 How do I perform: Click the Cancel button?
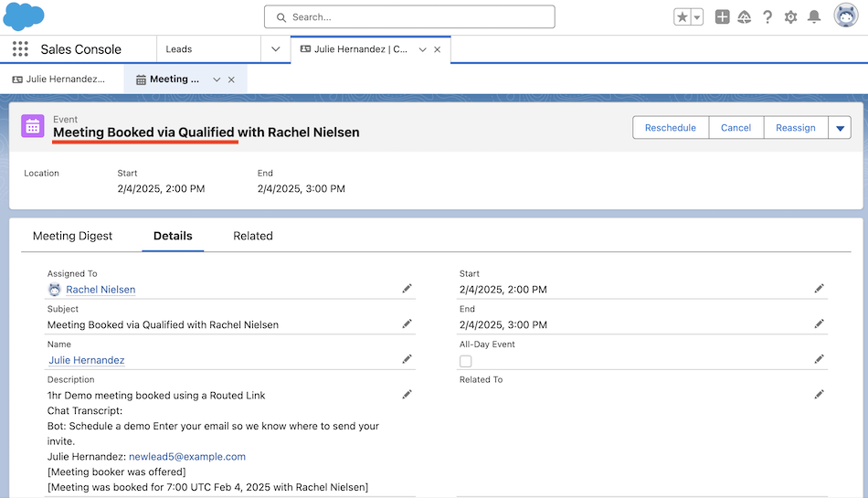point(736,128)
